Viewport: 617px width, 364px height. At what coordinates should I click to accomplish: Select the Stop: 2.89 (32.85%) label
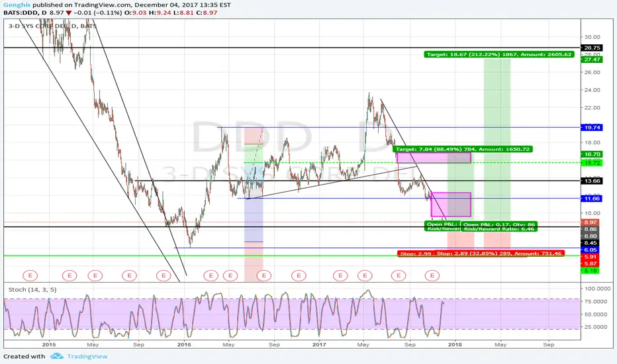(500, 253)
